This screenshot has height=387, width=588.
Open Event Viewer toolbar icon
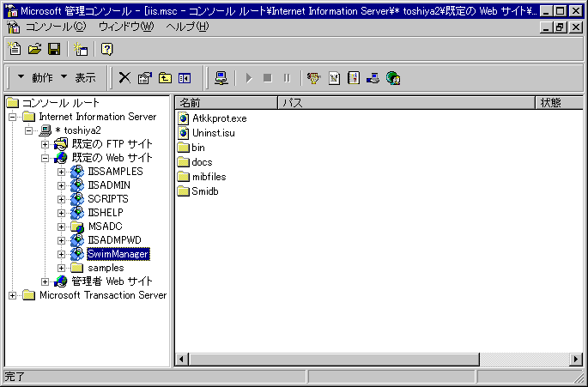tap(354, 78)
